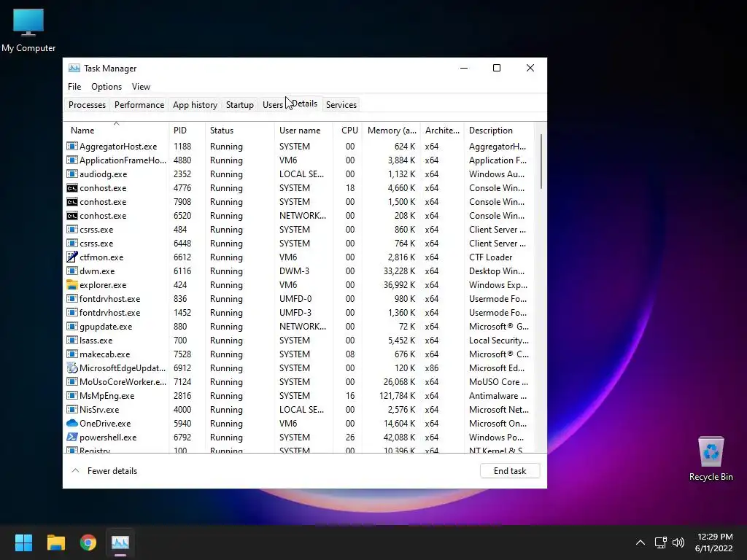Open the File menu

click(x=74, y=87)
